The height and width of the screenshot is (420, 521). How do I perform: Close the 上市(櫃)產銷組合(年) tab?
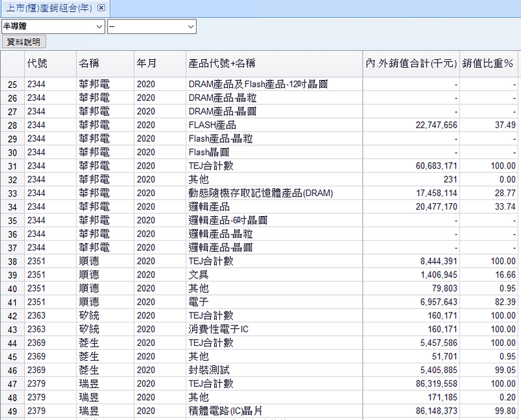[101, 8]
